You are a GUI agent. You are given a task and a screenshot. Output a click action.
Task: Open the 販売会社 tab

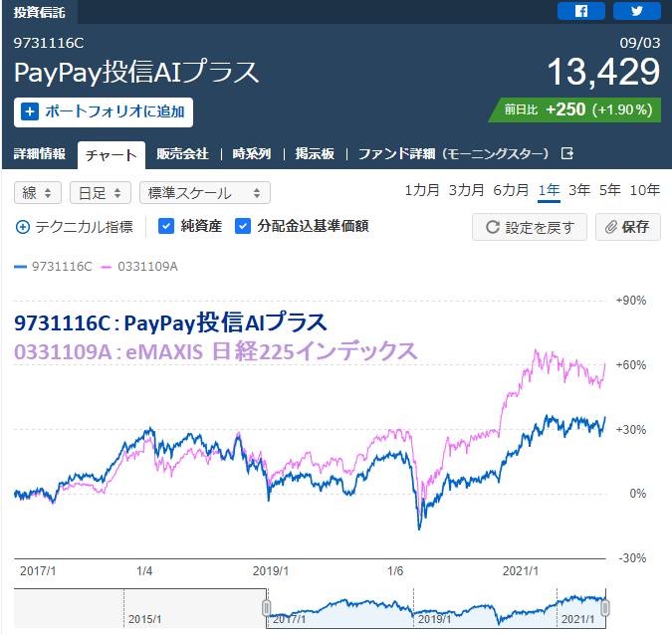coord(182,154)
